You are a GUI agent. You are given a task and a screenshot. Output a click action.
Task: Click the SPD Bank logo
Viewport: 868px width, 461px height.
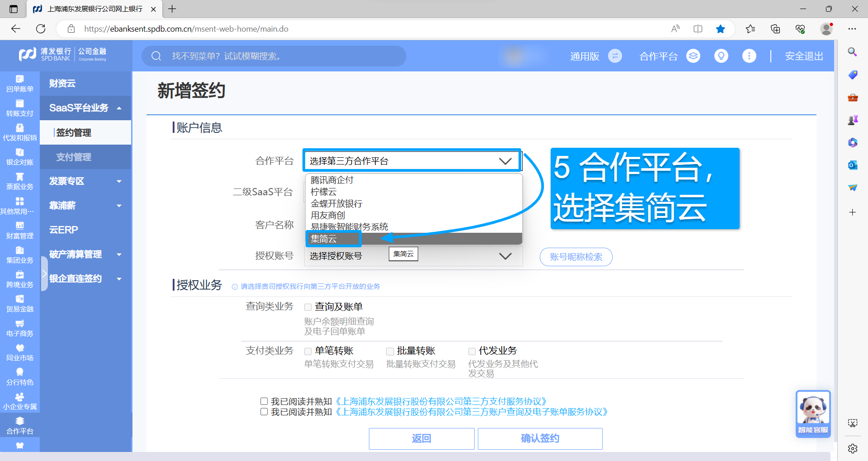tap(62, 55)
